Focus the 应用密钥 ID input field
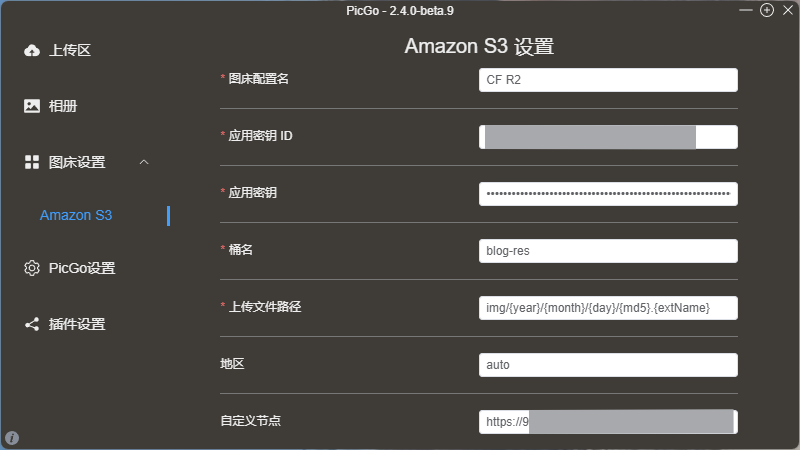This screenshot has width=800, height=450. click(608, 137)
